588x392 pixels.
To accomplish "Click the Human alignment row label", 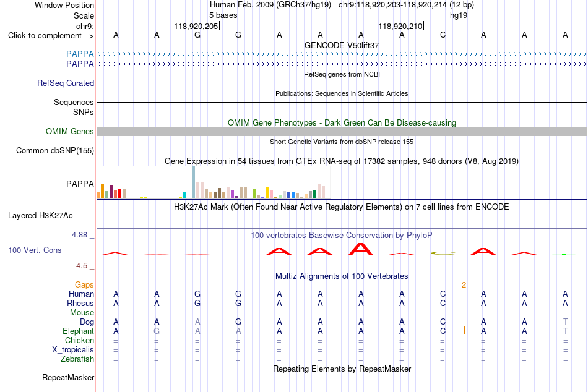I will pos(81,294).
